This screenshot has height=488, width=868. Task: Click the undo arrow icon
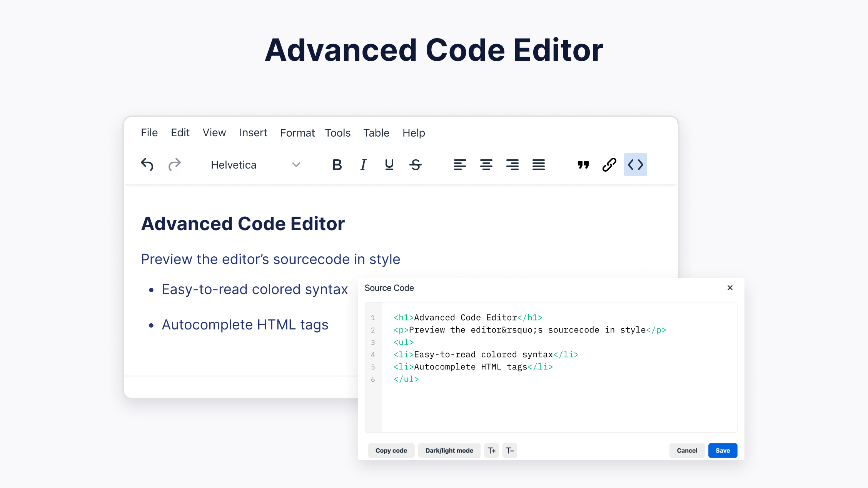tap(147, 165)
